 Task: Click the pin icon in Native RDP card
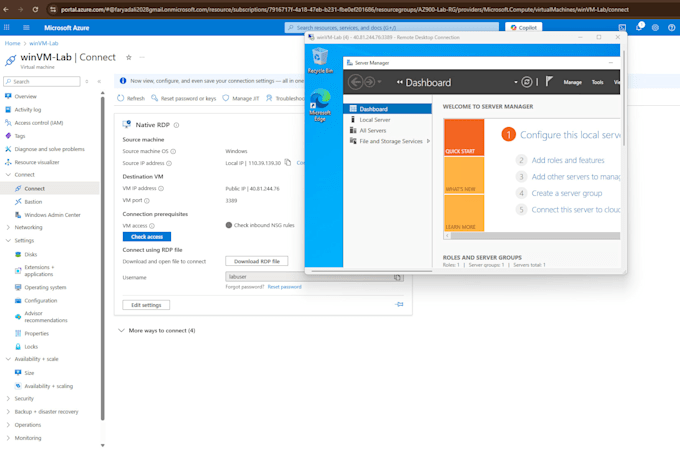pyautogui.click(x=399, y=304)
